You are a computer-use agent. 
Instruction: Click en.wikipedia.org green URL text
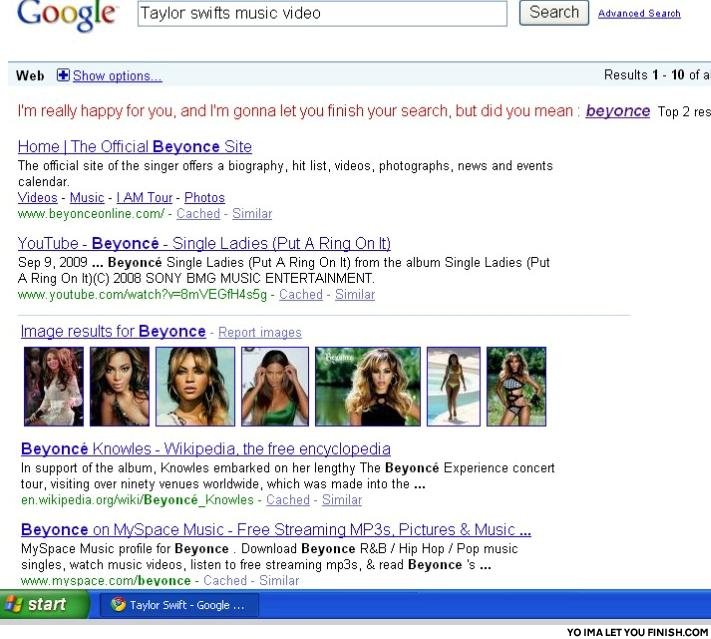[137, 500]
